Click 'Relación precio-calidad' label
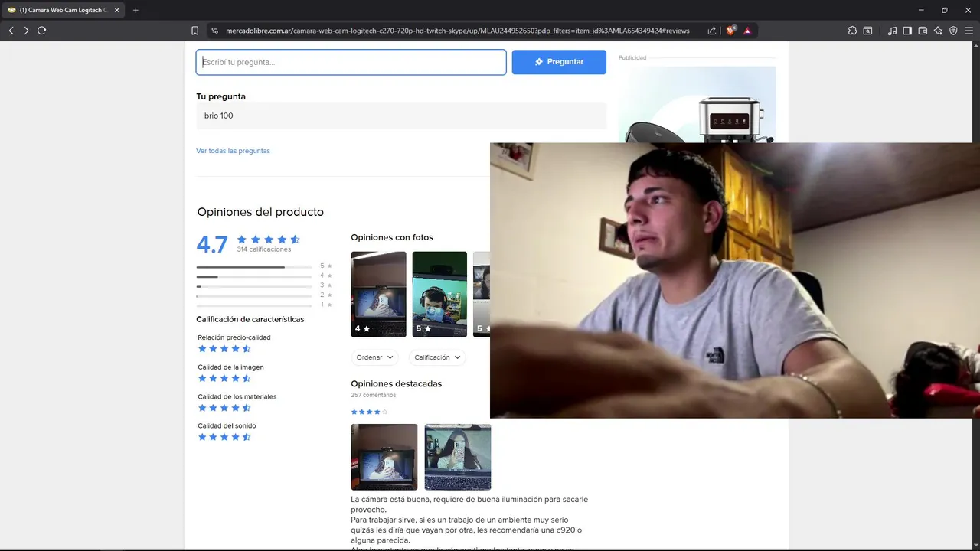The width and height of the screenshot is (980, 551). pos(234,337)
